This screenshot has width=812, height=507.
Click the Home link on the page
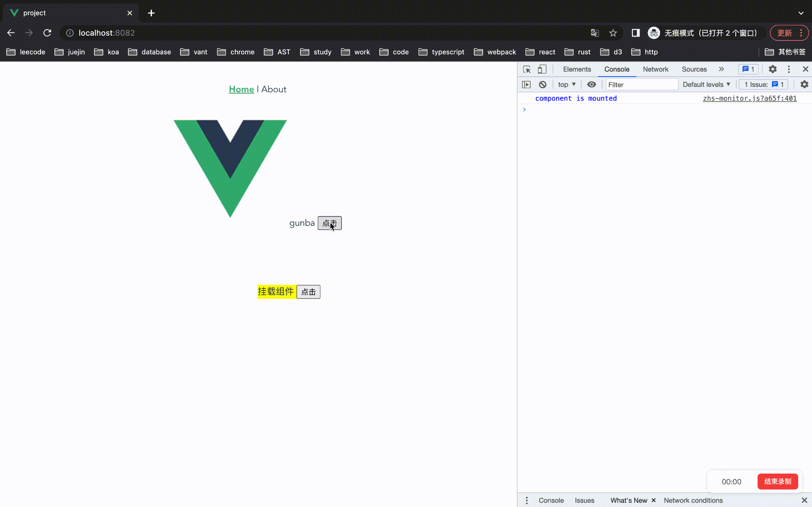tap(241, 89)
